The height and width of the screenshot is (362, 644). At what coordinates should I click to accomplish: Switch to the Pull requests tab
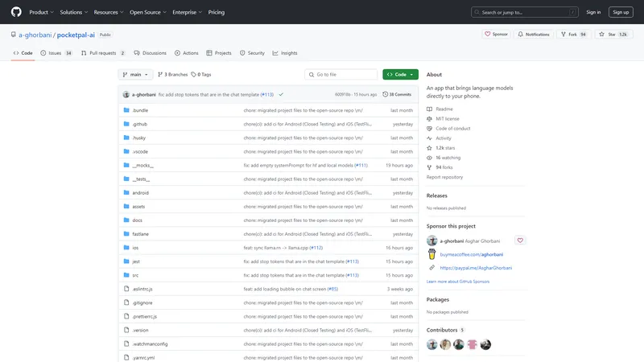coord(103,53)
